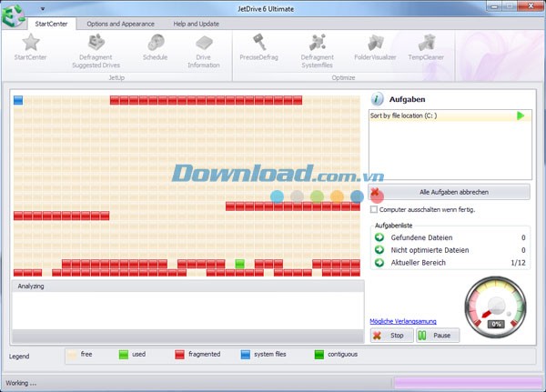Click the Stop button
This screenshot has height=392, width=546.
click(390, 336)
